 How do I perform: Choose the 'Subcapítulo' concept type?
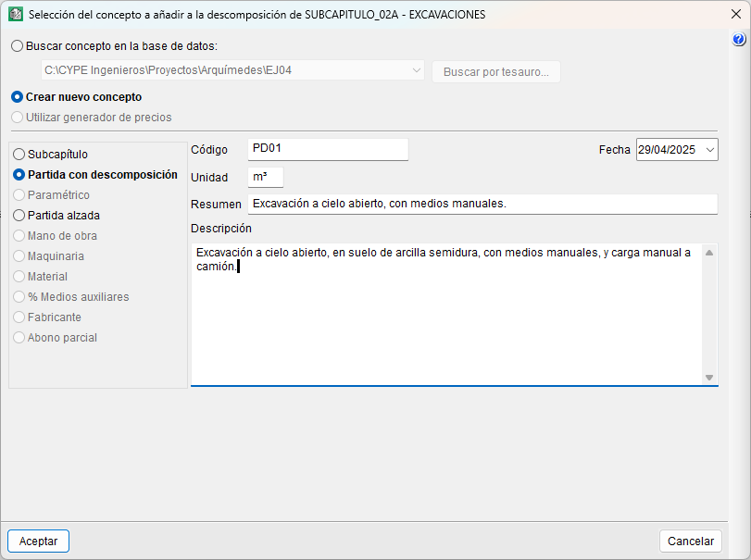[19, 155]
